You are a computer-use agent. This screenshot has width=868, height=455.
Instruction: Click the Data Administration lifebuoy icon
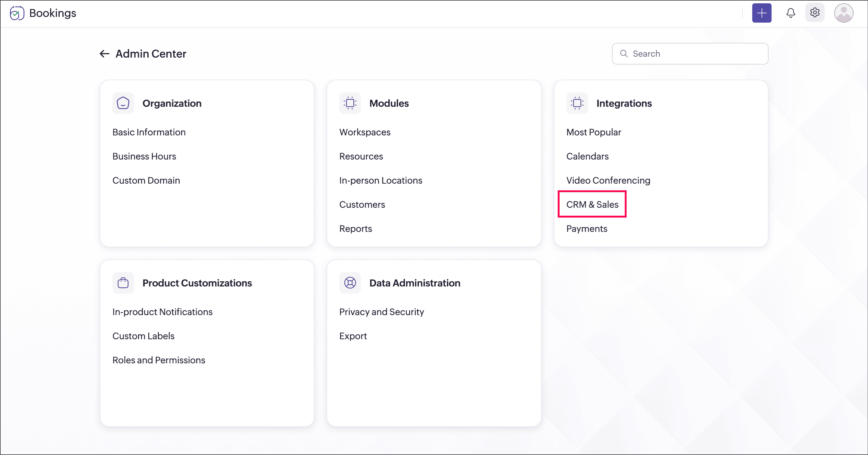point(350,283)
